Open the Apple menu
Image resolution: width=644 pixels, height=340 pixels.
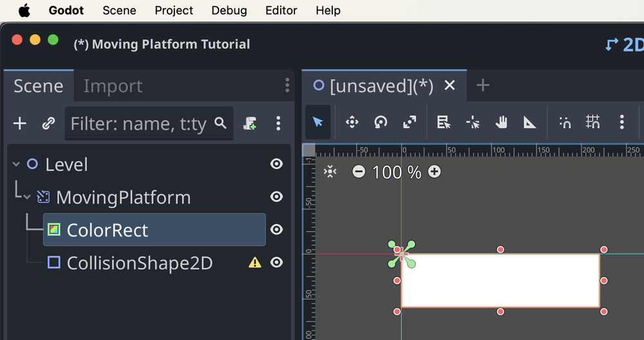(x=24, y=10)
